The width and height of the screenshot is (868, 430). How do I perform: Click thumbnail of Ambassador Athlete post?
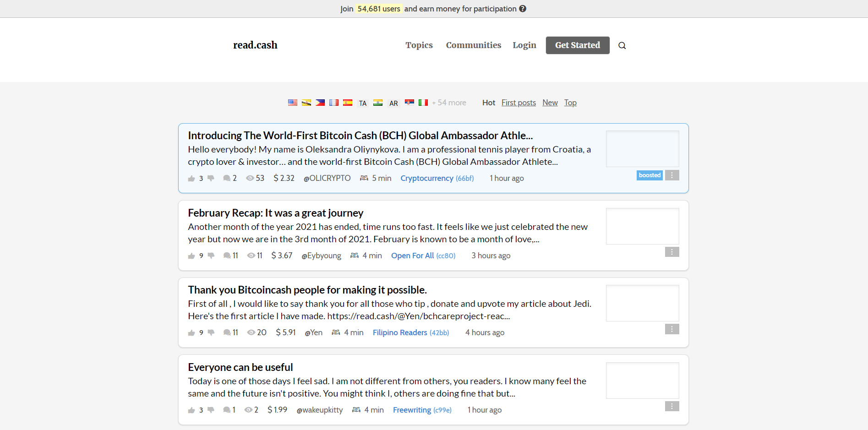tap(643, 149)
